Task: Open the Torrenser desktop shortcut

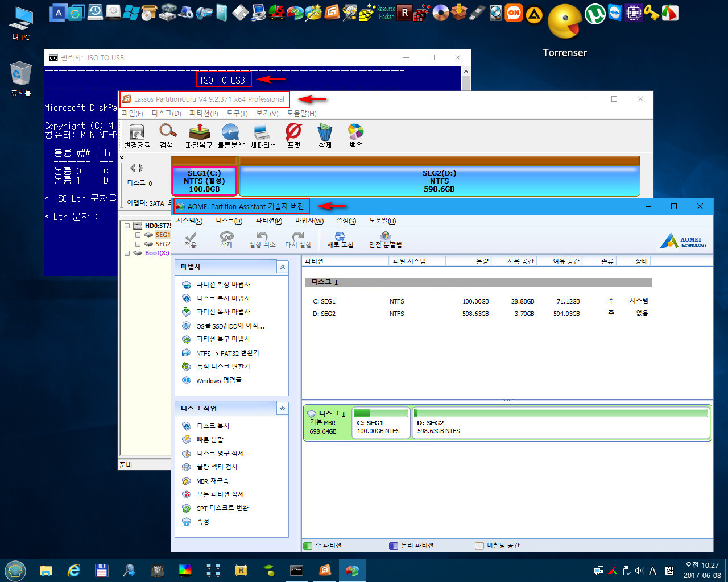Action: 564,31
